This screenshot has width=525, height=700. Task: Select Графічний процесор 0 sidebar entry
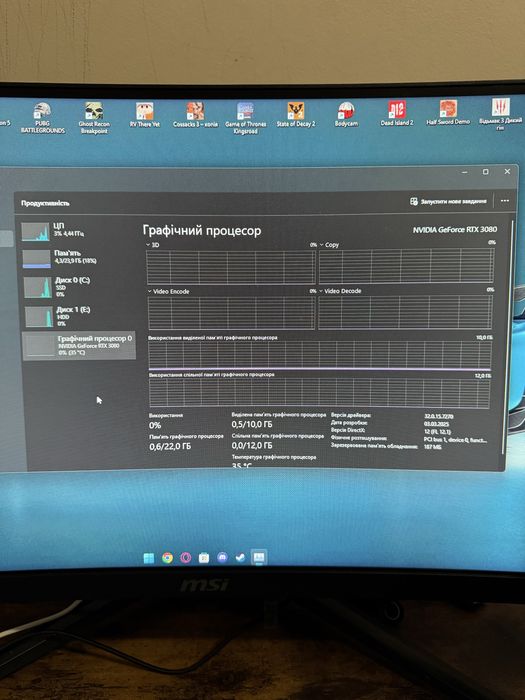click(79, 346)
